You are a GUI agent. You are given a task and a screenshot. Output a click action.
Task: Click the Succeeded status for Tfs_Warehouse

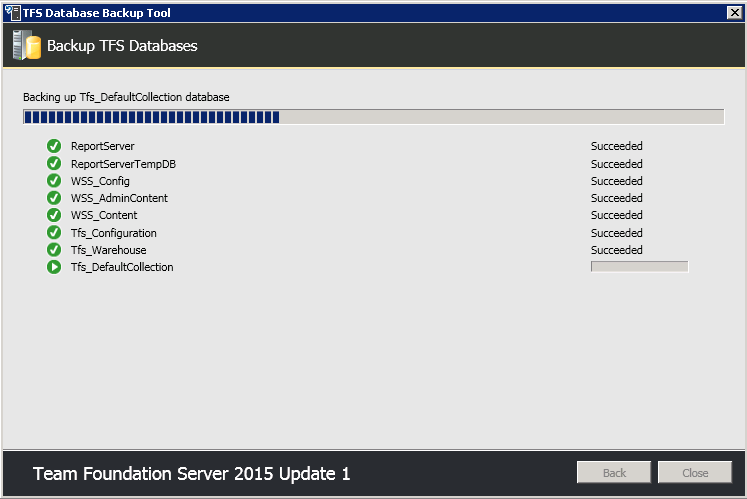[616, 250]
